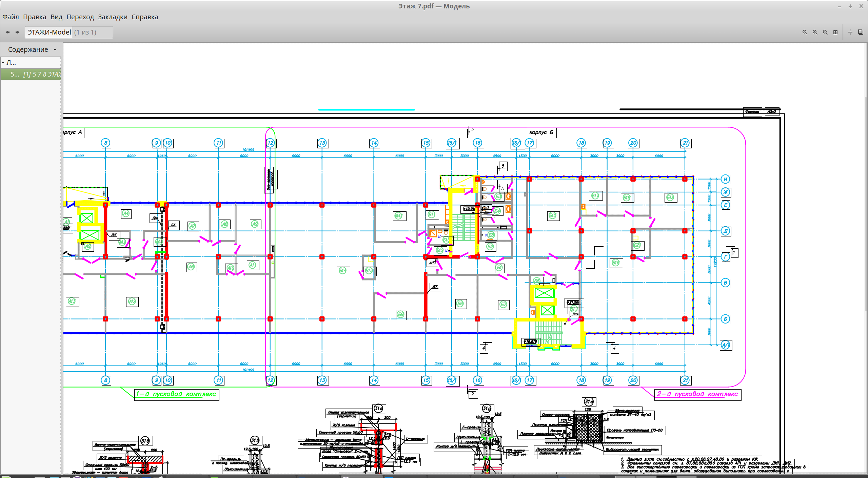Open the Правка menu
The height and width of the screenshot is (478, 868).
[35, 17]
